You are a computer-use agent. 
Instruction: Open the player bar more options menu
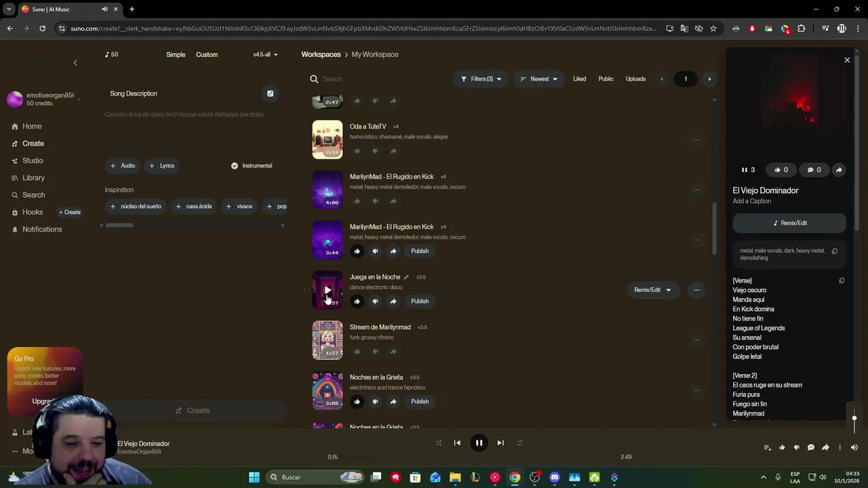coord(840,447)
